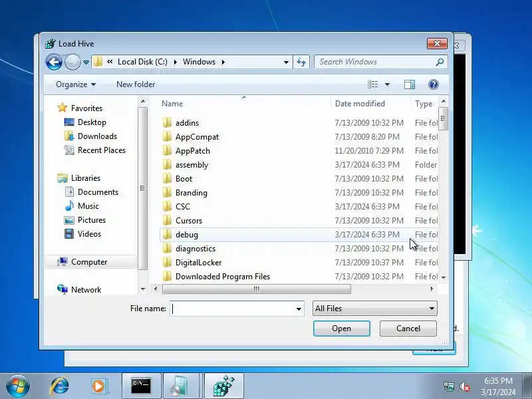Image resolution: width=532 pixels, height=399 pixels.
Task: Open the File name dropdown arrow
Action: coord(299,309)
